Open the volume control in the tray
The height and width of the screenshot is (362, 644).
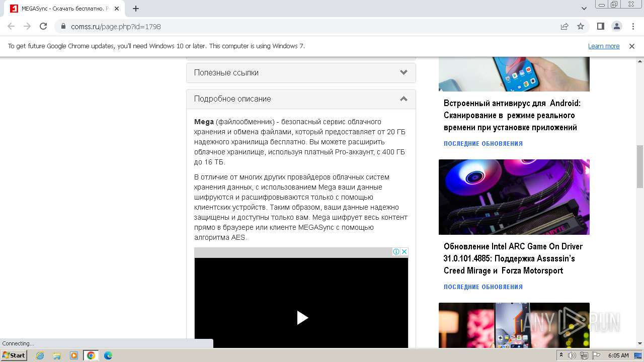572,355
